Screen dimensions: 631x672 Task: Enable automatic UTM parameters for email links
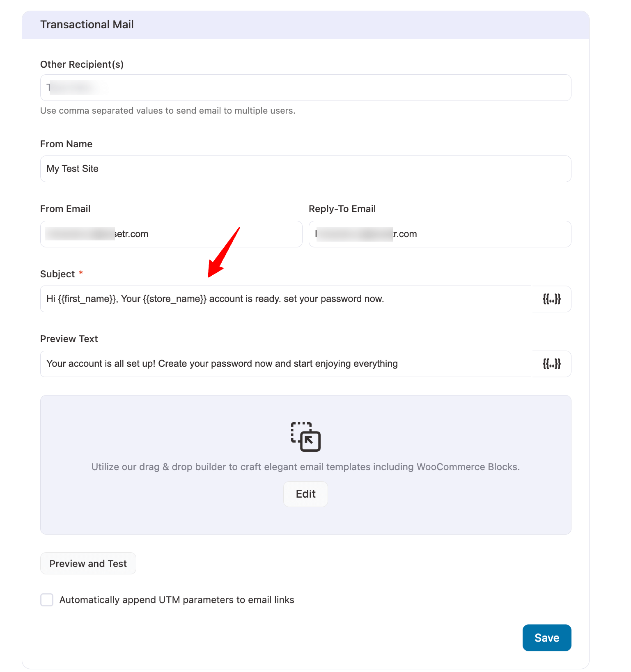click(x=47, y=599)
